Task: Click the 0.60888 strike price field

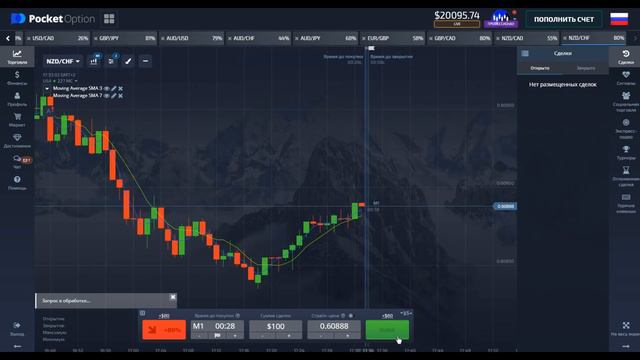Action: [x=334, y=326]
